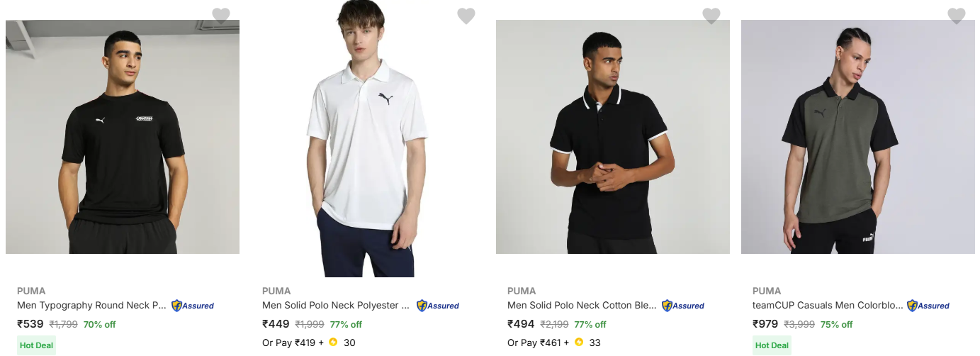Image resolution: width=980 pixels, height=356 pixels.
Task: Click Assured badge beside Typography Round Neck
Action: click(x=193, y=306)
